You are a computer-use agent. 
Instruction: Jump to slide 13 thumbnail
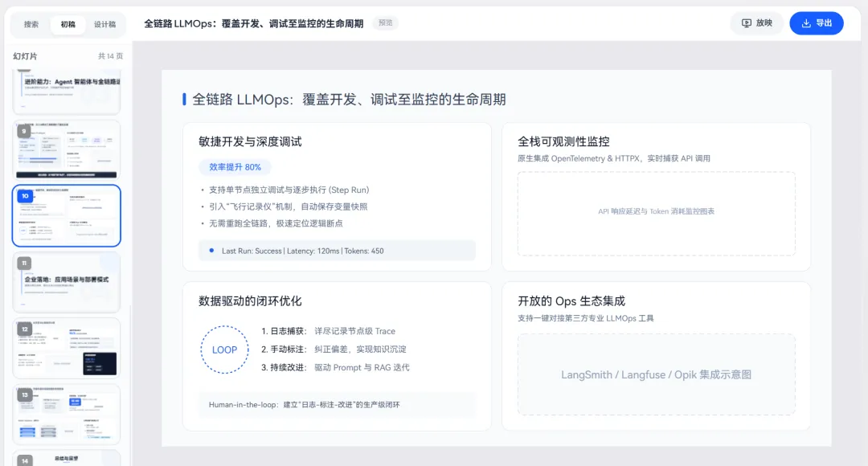(67, 414)
